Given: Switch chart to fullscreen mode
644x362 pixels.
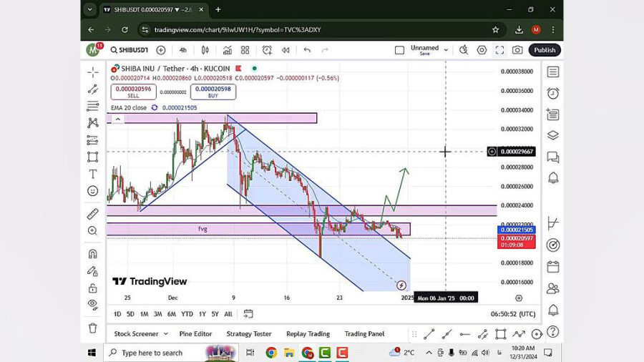Looking at the screenshot, I should click(x=499, y=50).
